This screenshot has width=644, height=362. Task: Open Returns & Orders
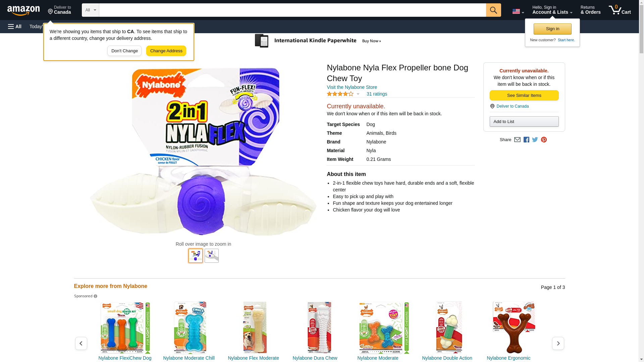[x=590, y=10]
